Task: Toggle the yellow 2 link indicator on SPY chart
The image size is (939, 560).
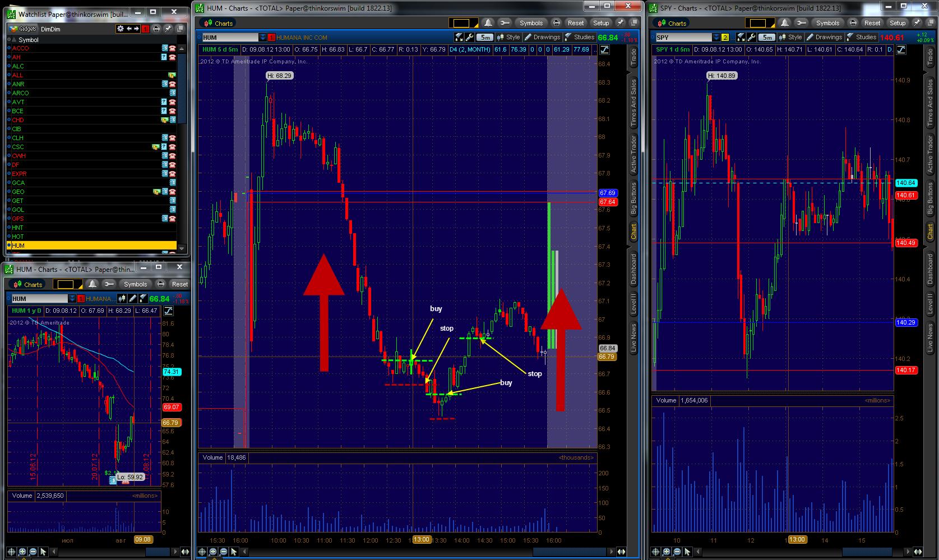Action: click(725, 38)
